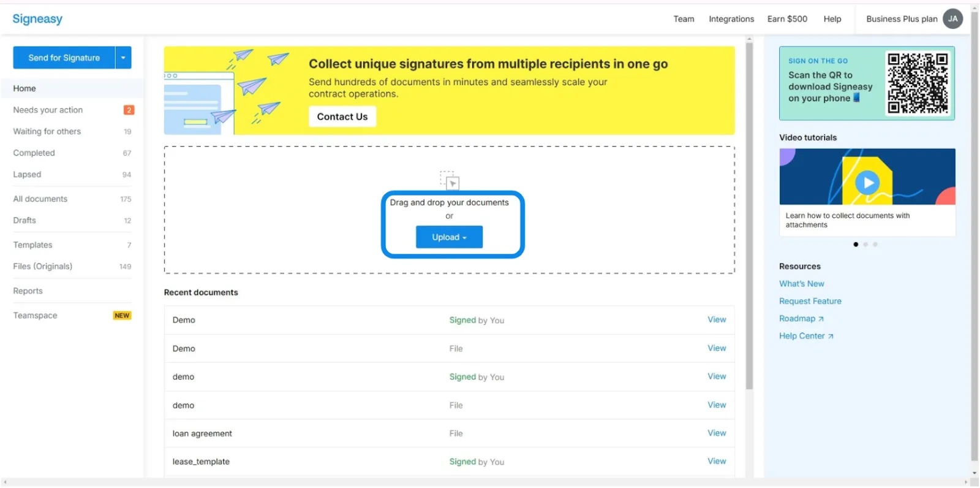
Task: View the lowercase demo file
Action: (x=717, y=405)
